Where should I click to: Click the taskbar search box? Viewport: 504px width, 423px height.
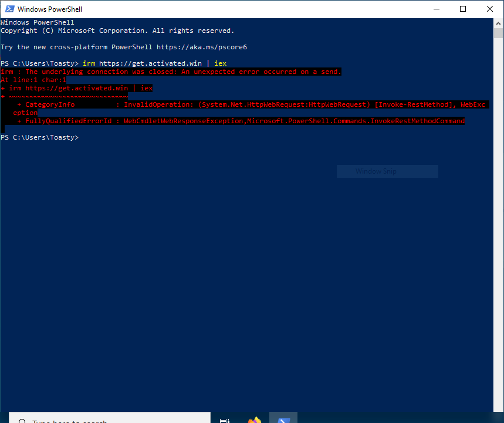click(110, 418)
